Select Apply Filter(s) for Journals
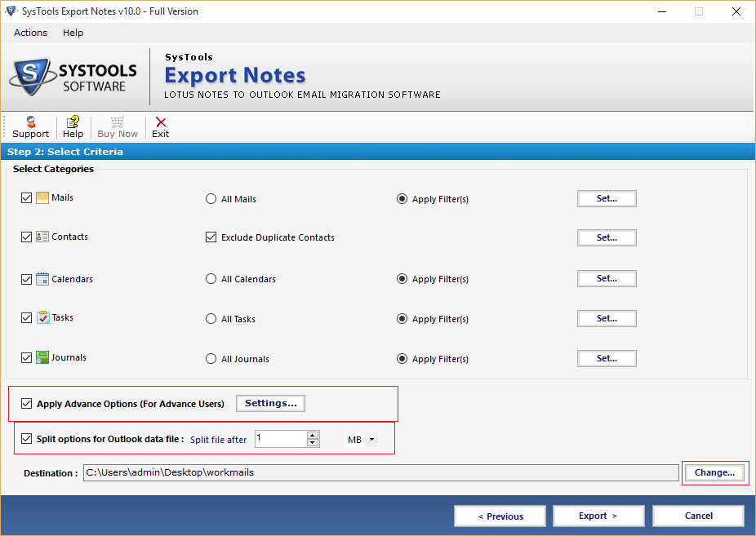This screenshot has width=756, height=536. click(402, 359)
